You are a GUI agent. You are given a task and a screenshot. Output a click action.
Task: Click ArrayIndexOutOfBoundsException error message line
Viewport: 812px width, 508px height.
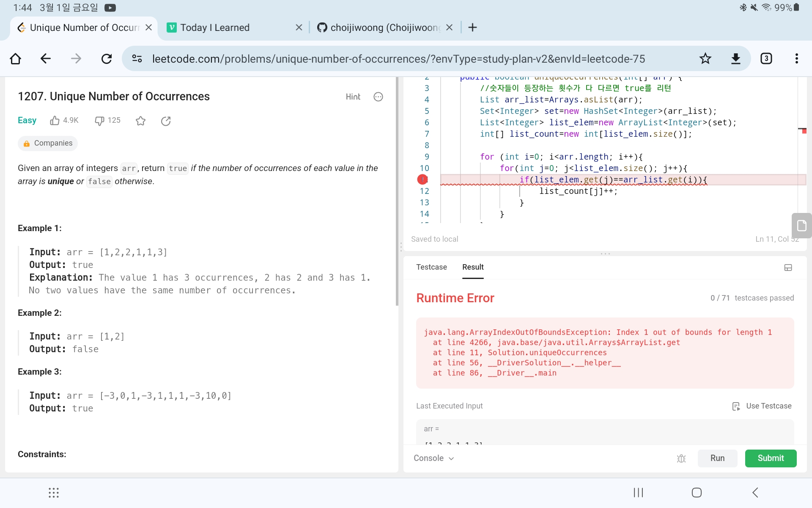[598, 332]
